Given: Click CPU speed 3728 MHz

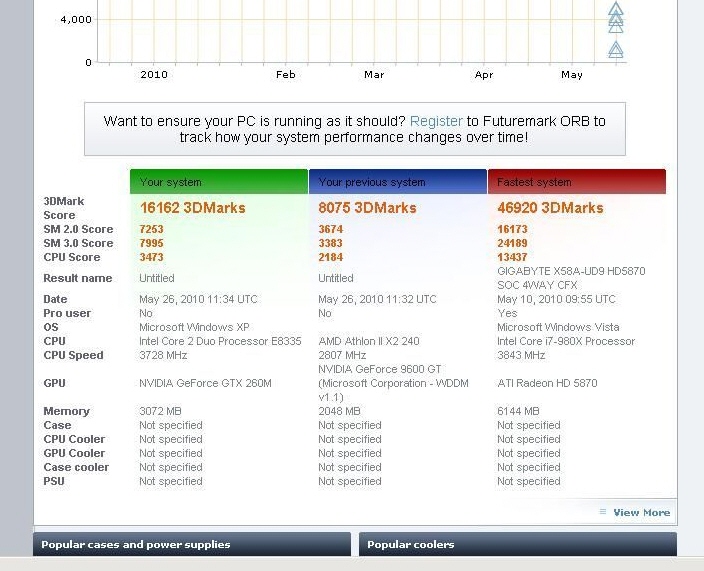Looking at the screenshot, I should point(163,355).
